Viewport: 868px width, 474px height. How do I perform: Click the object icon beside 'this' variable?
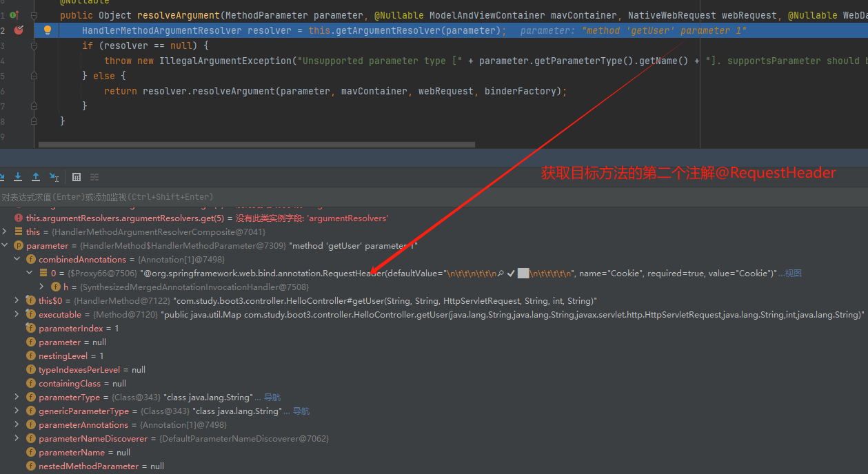coord(19,231)
